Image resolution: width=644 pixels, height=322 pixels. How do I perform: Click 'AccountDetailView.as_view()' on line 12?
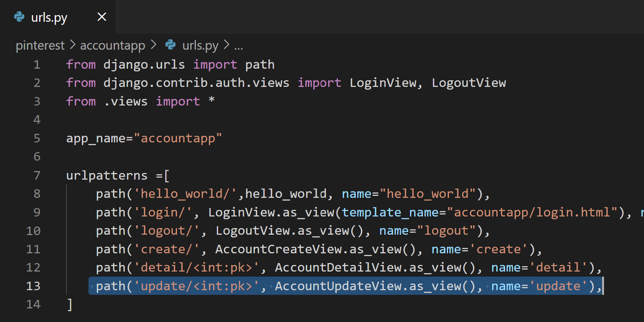[376, 267]
